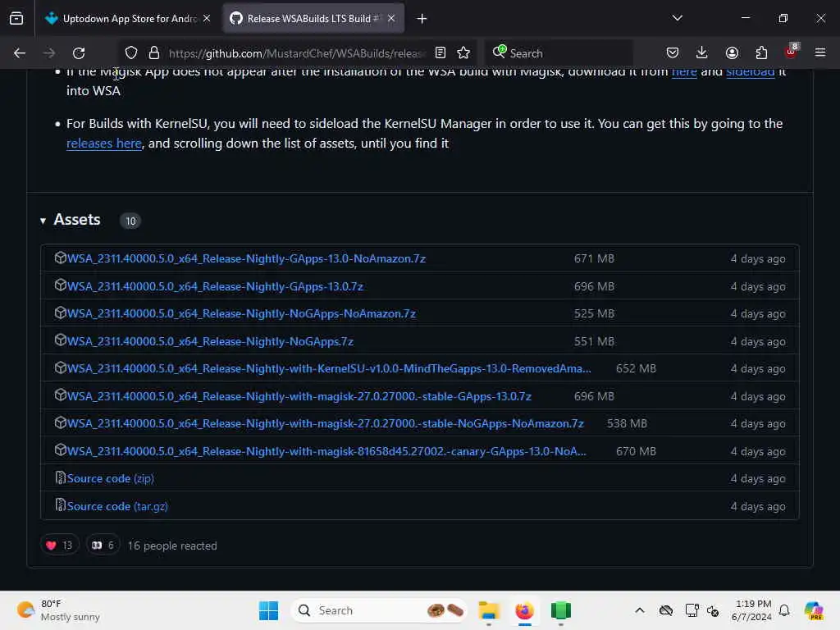This screenshot has height=630, width=840.
Task: Open the shield tracking protection icon
Action: pyautogui.click(x=131, y=53)
